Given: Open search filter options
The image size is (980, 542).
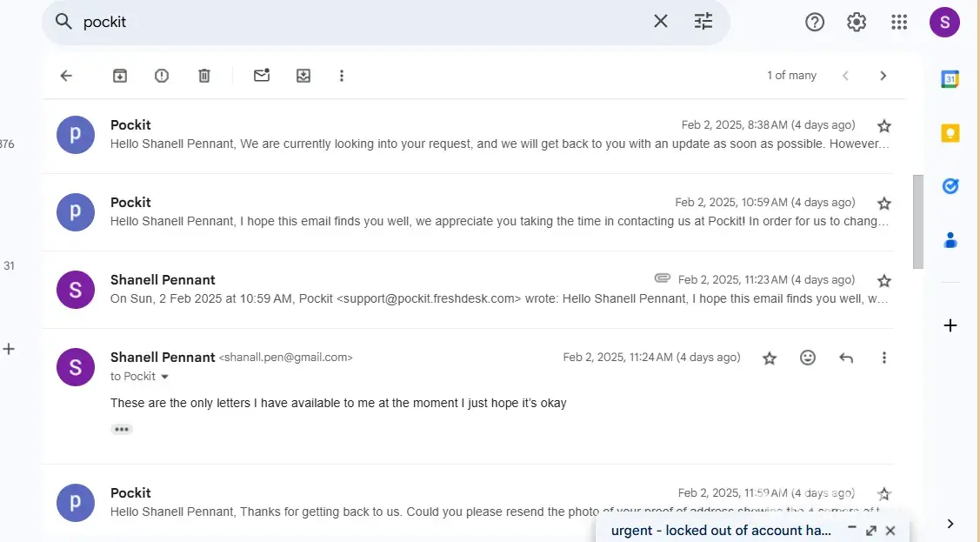Looking at the screenshot, I should click(703, 22).
